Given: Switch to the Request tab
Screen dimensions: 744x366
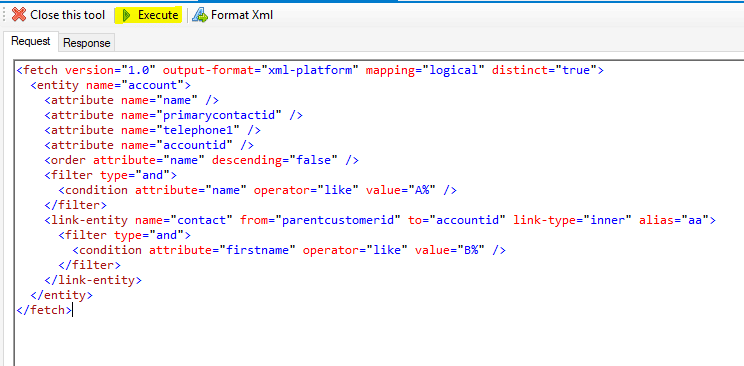Looking at the screenshot, I should tap(30, 41).
